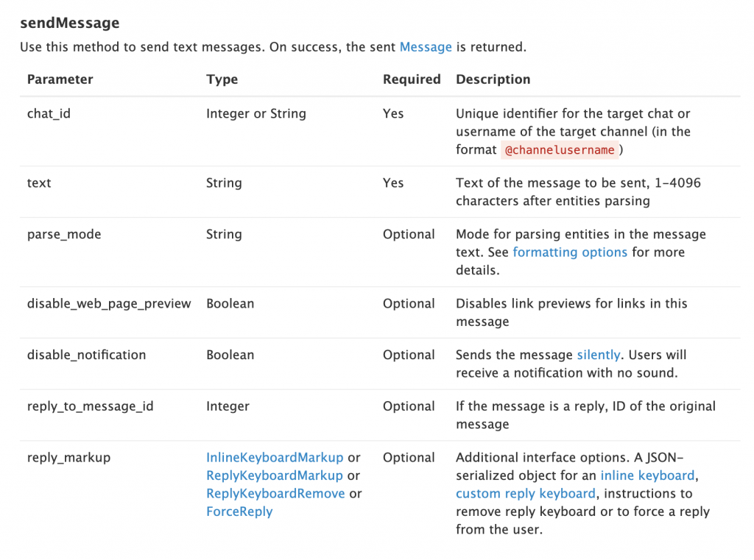This screenshot has height=560, width=754.
Task: Click the @channelusername code snippet
Action: pyautogui.click(x=560, y=150)
